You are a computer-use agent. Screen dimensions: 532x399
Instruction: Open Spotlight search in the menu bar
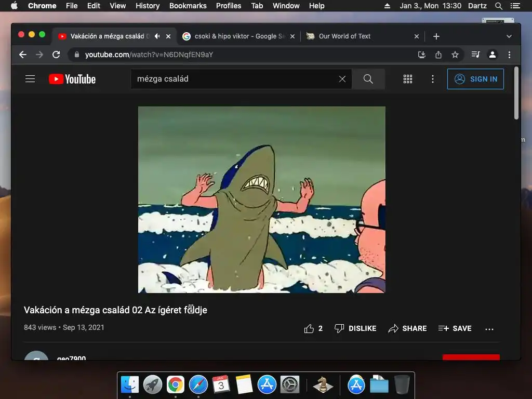tap(498, 6)
